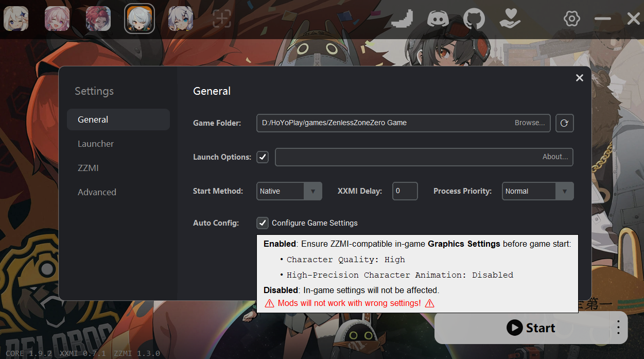Click the XXMI Delay input field
The width and height of the screenshot is (644, 359).
(405, 191)
